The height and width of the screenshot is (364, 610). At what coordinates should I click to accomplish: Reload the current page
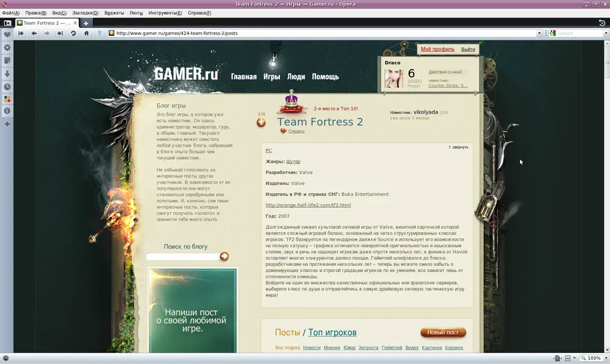73,34
